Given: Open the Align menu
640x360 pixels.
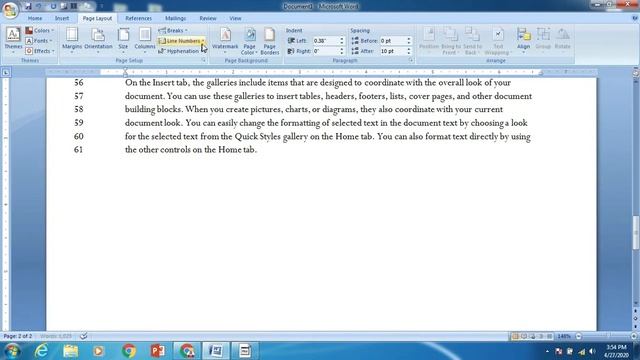Looking at the screenshot, I should (x=523, y=40).
